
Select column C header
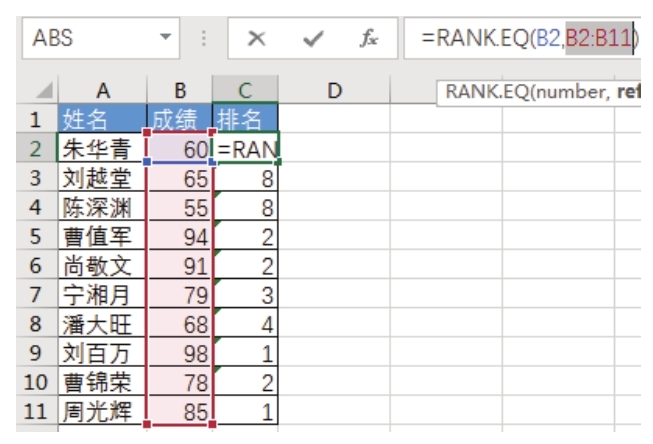coord(246,92)
